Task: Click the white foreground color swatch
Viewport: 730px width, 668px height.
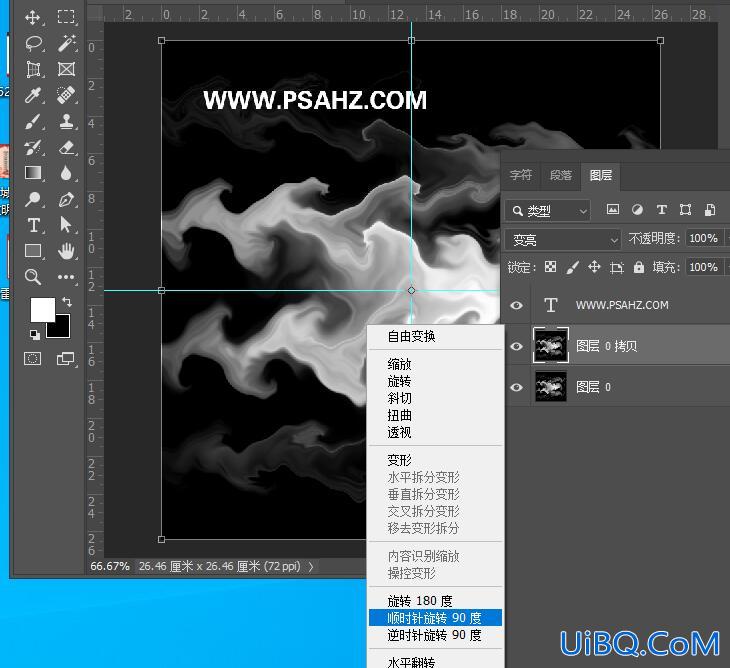Action: pyautogui.click(x=42, y=309)
